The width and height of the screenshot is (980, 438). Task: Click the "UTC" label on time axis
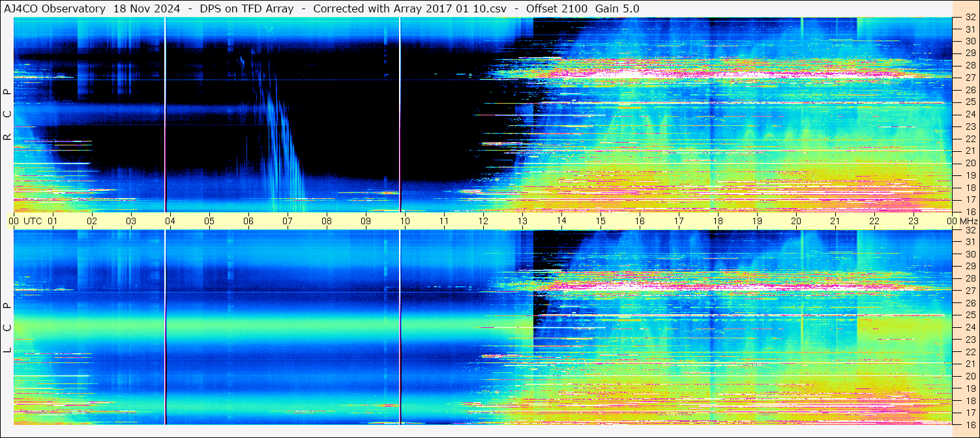point(33,222)
